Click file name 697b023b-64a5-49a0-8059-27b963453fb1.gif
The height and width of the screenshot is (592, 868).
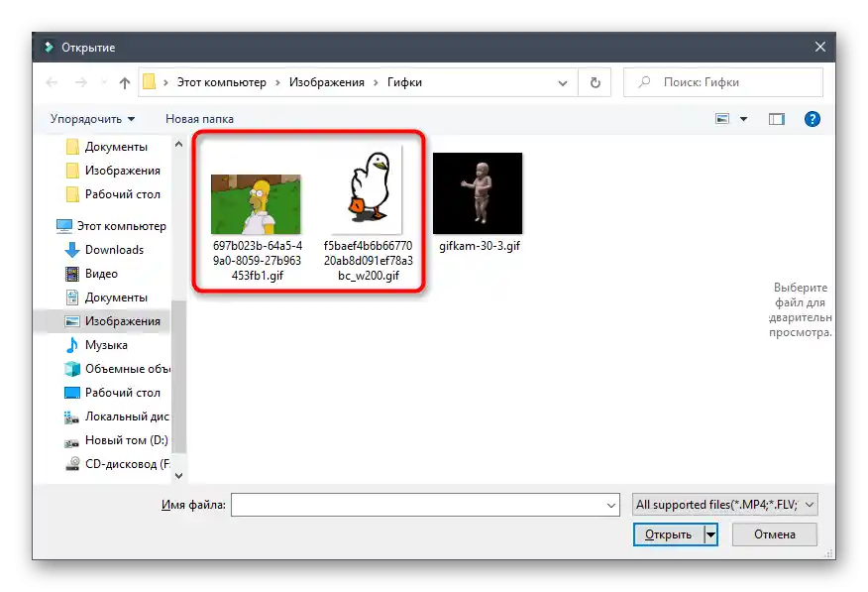point(258,260)
